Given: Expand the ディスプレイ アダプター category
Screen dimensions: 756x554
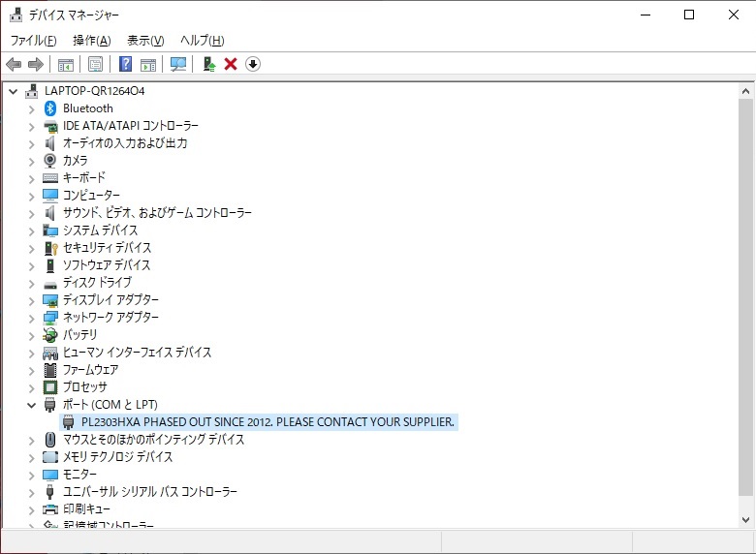Looking at the screenshot, I should [x=31, y=300].
